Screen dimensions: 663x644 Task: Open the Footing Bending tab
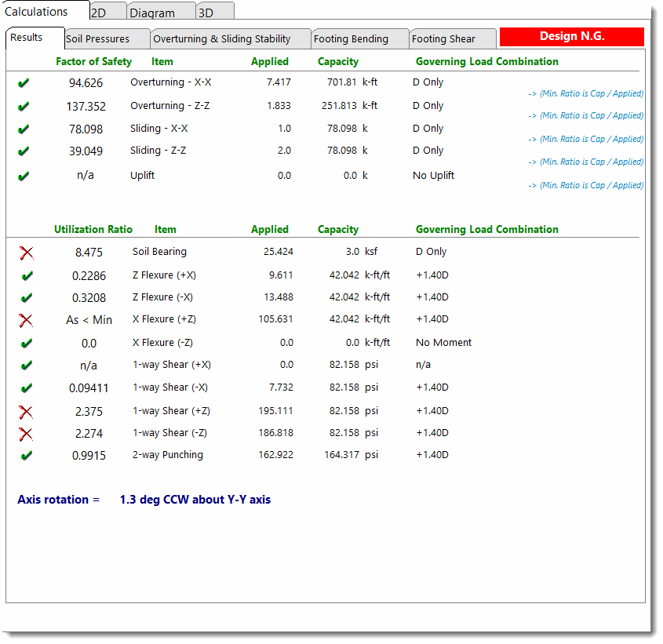tap(351, 38)
